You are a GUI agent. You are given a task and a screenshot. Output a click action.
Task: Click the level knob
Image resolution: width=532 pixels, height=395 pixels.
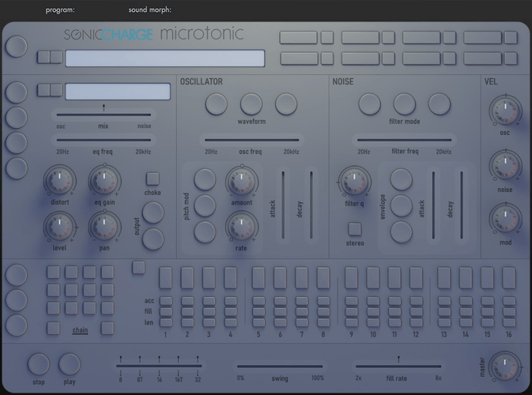[59, 227]
